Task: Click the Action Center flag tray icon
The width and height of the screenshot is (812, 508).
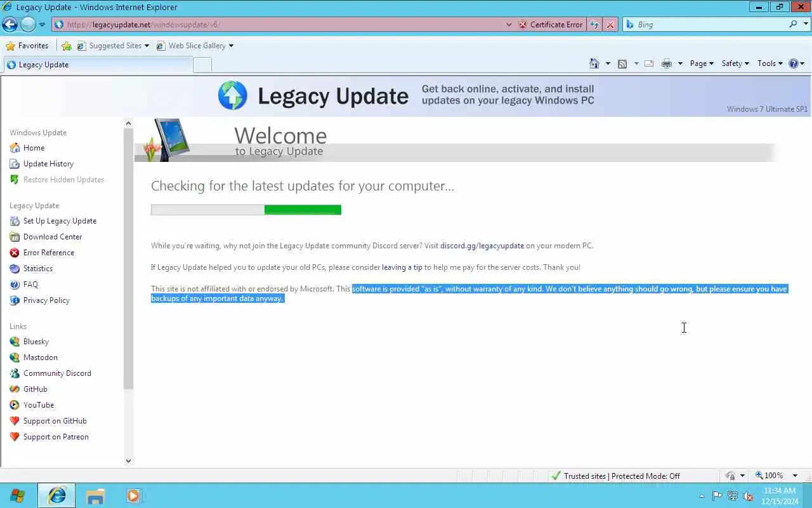Action: (x=717, y=496)
